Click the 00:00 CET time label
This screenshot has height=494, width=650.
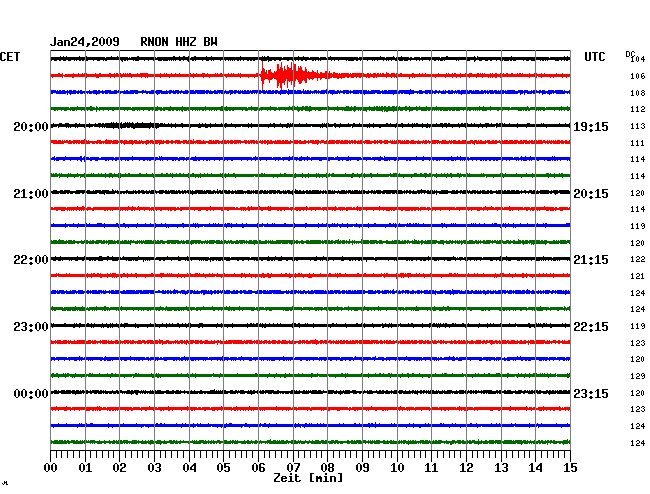(x=31, y=393)
